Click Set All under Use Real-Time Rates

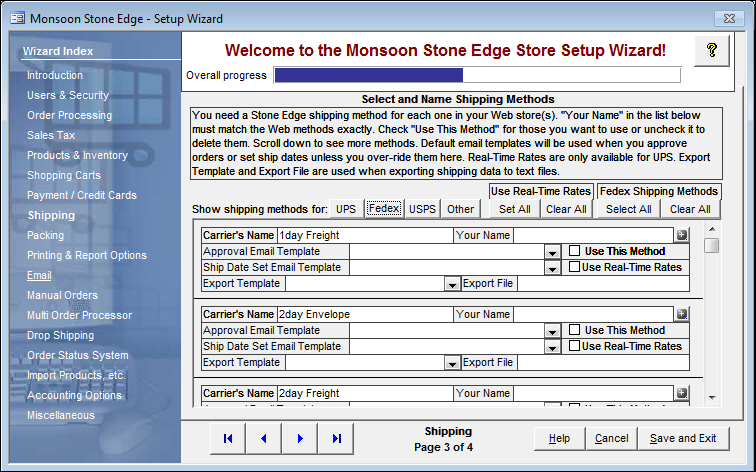[x=514, y=209]
